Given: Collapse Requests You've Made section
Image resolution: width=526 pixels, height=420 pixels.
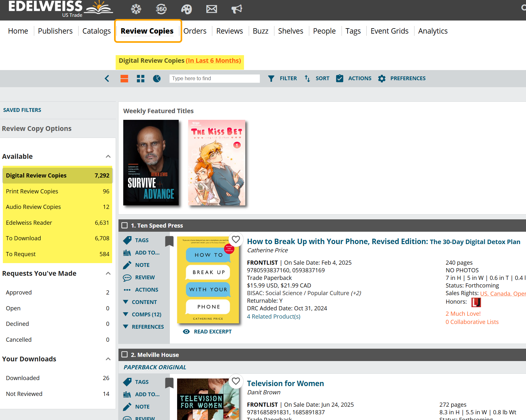Looking at the screenshot, I should (x=108, y=274).
